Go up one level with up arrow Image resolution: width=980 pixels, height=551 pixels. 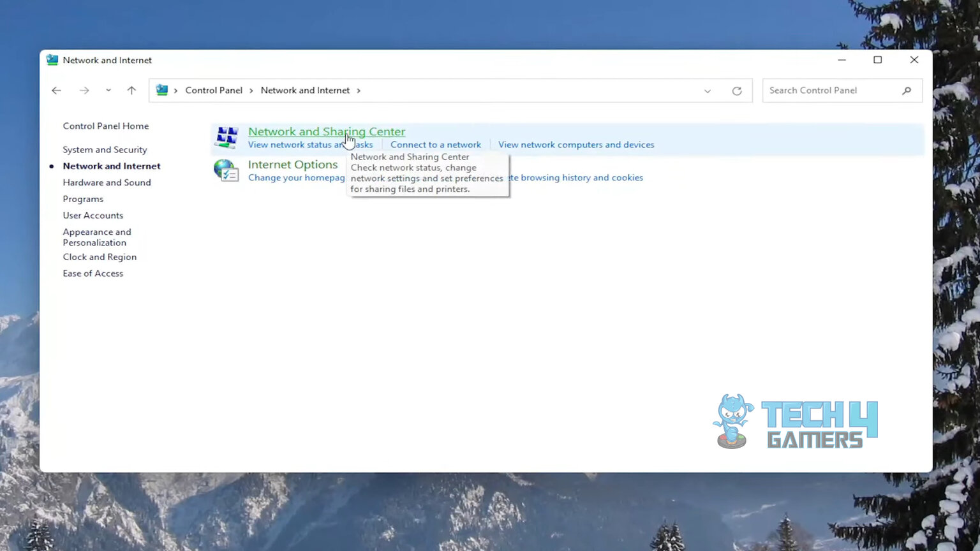131,91
